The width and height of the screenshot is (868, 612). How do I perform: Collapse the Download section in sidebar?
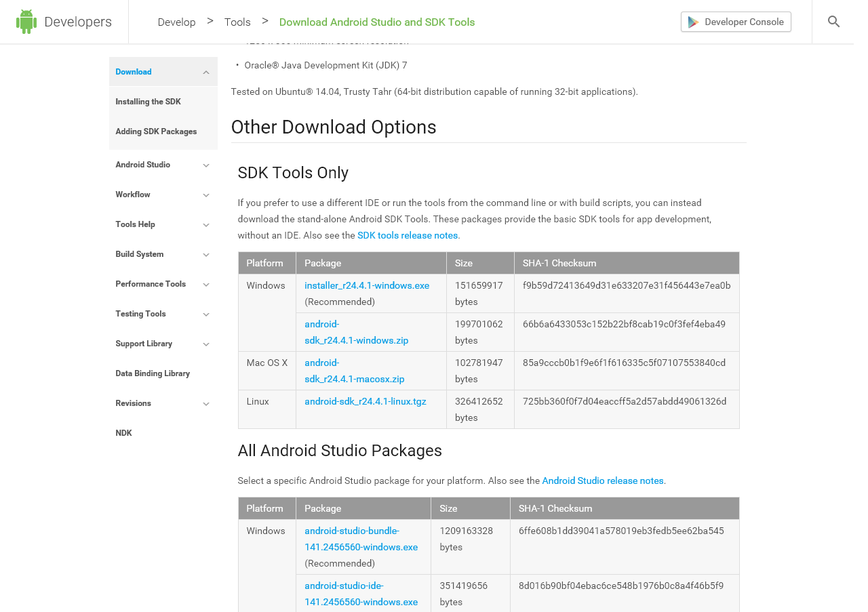tap(206, 71)
